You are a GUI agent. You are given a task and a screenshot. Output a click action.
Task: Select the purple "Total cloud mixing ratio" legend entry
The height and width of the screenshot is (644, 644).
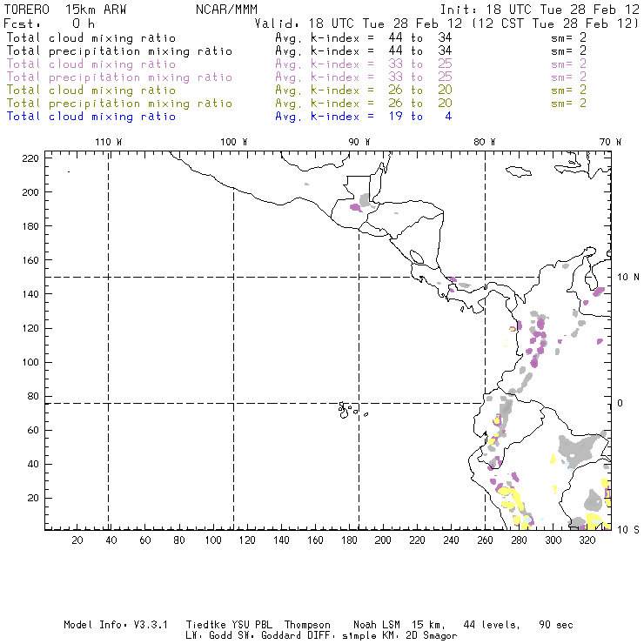(x=91, y=64)
